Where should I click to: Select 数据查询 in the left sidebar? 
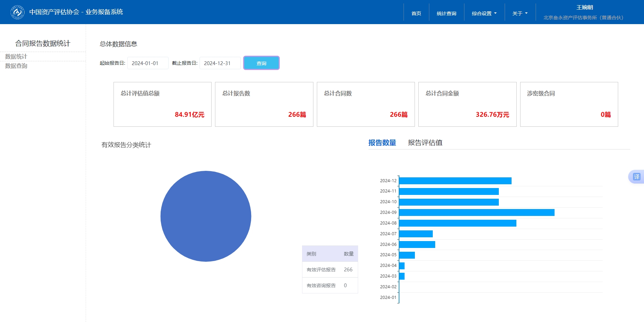point(16,66)
